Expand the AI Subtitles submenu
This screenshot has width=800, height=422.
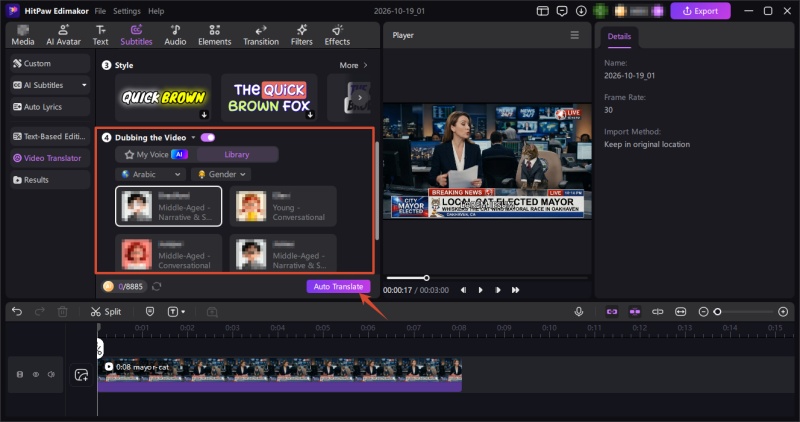[x=84, y=85]
